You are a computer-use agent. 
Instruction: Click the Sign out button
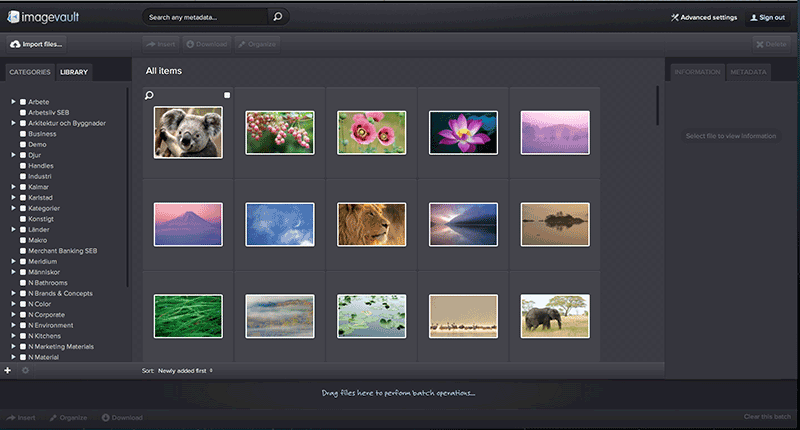[766, 17]
